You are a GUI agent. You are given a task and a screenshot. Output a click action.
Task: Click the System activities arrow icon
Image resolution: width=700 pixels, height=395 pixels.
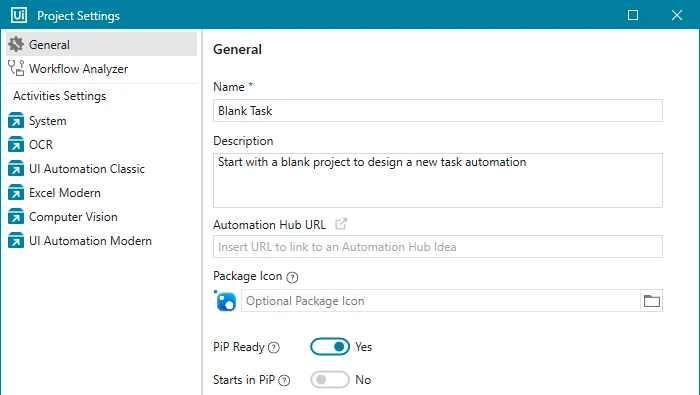pos(16,121)
